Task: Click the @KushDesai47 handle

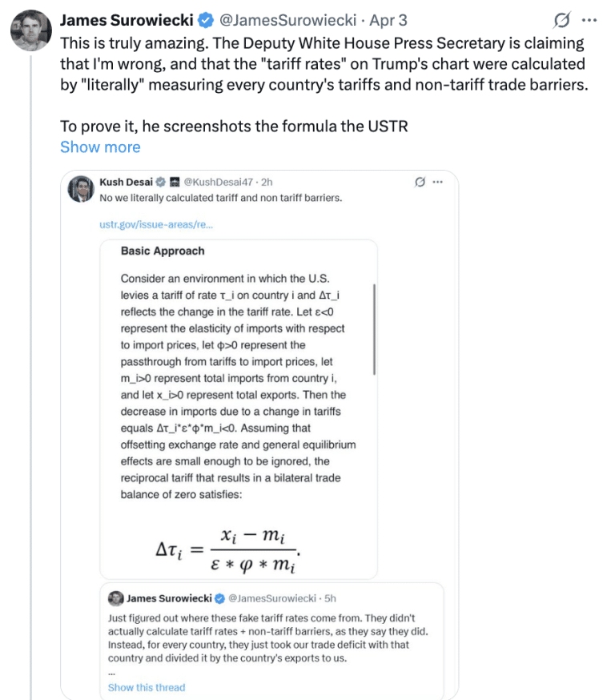Action: pyautogui.click(x=219, y=183)
